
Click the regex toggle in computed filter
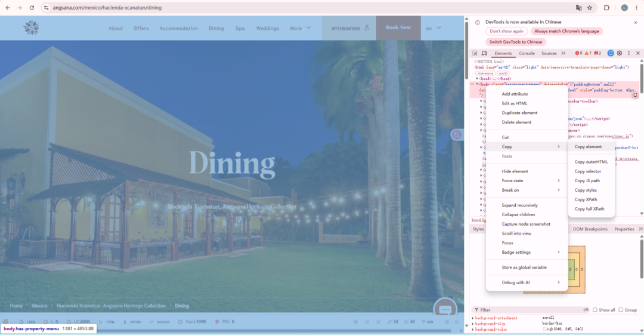pos(586,310)
